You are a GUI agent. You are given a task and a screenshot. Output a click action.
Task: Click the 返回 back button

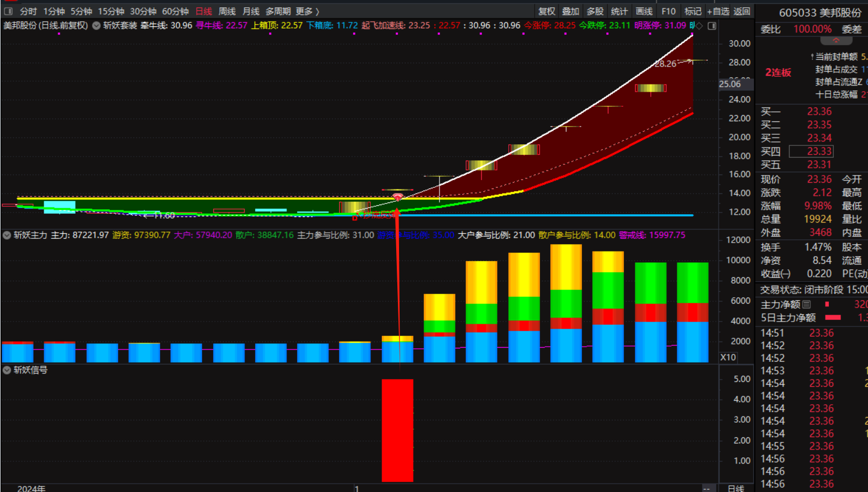tap(742, 11)
